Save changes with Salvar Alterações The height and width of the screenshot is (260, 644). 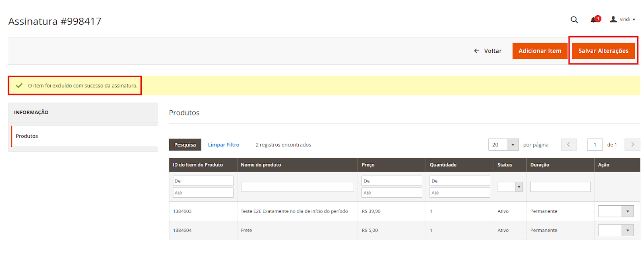(603, 51)
